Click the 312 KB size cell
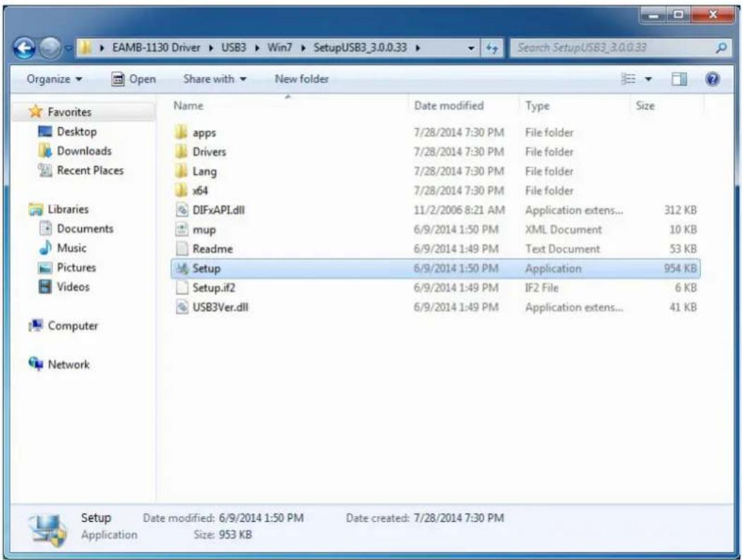The width and height of the screenshot is (742, 560). tap(680, 210)
